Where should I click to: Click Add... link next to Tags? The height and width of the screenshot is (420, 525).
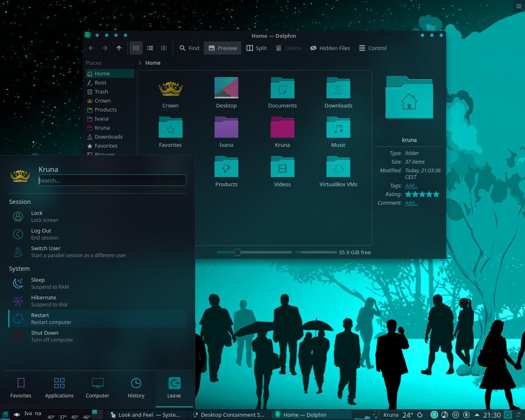[411, 185]
